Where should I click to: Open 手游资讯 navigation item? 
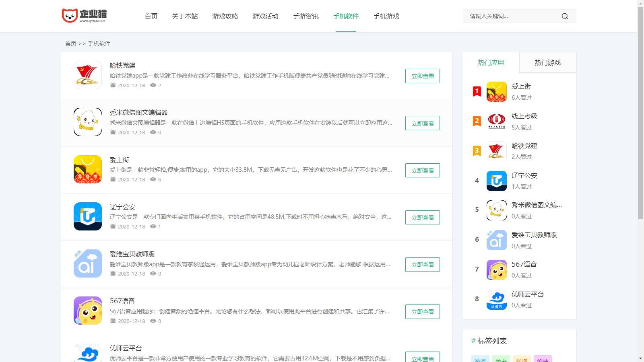(305, 16)
